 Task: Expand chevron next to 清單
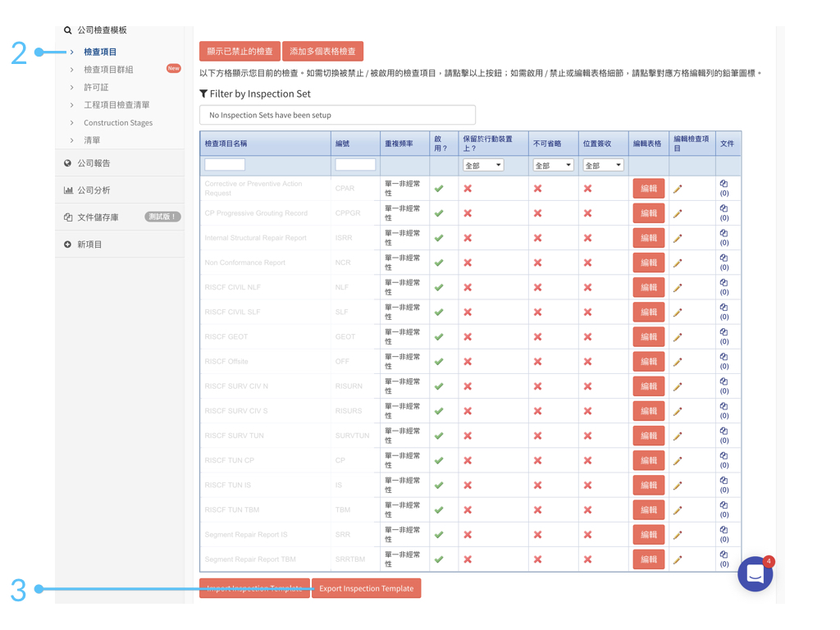pos(72,140)
